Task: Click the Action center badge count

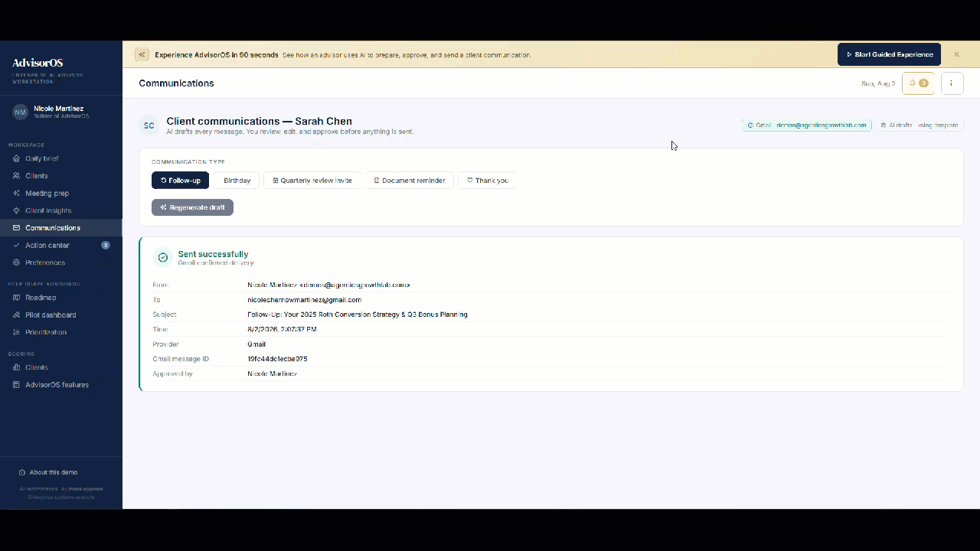Action: [x=106, y=246]
